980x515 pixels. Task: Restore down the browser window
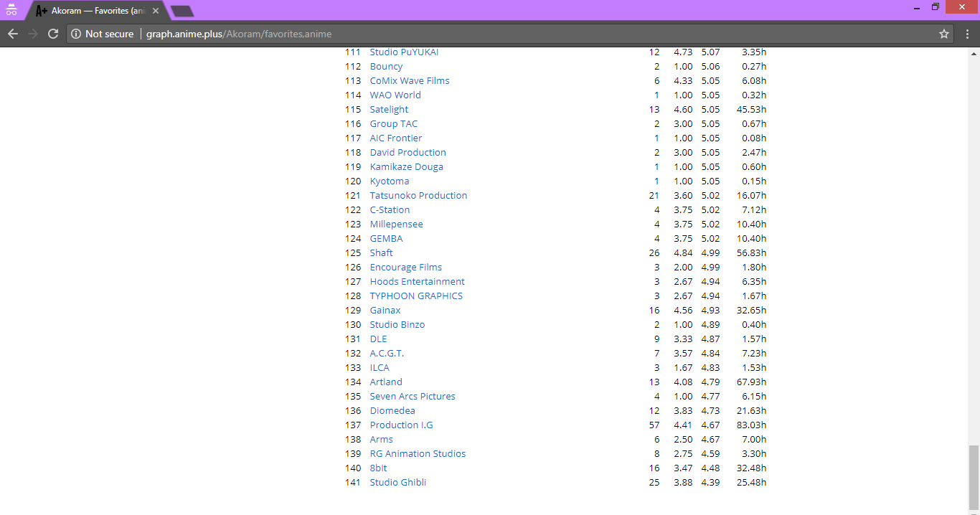[x=936, y=7]
